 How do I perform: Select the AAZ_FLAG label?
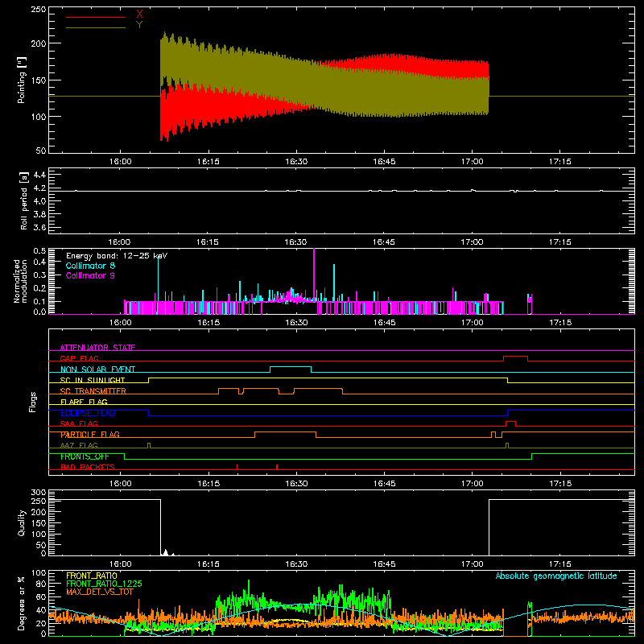click(x=79, y=445)
